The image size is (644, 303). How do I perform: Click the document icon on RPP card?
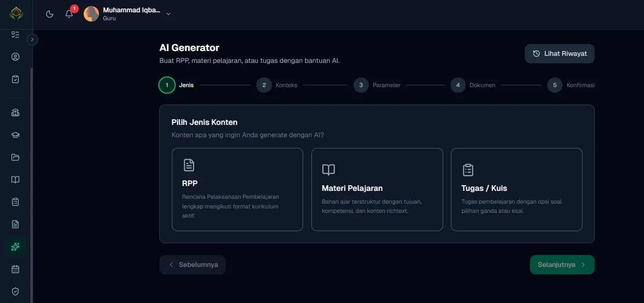pyautogui.click(x=189, y=165)
